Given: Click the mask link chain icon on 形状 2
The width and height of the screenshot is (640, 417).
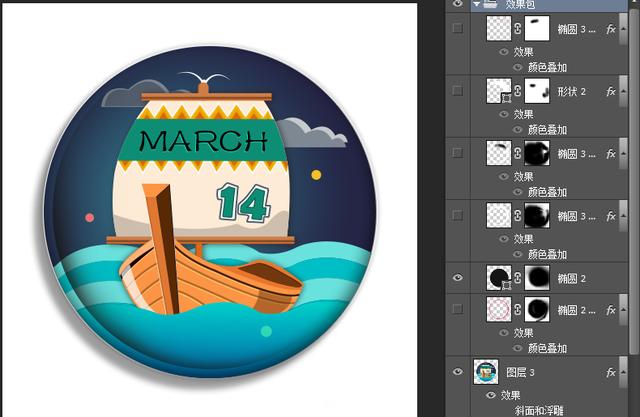Looking at the screenshot, I should point(518,91).
